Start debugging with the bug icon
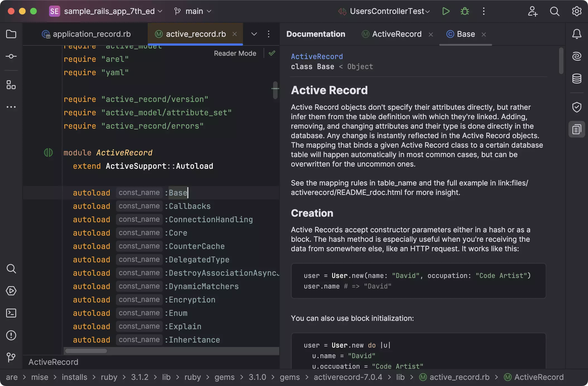 point(465,11)
